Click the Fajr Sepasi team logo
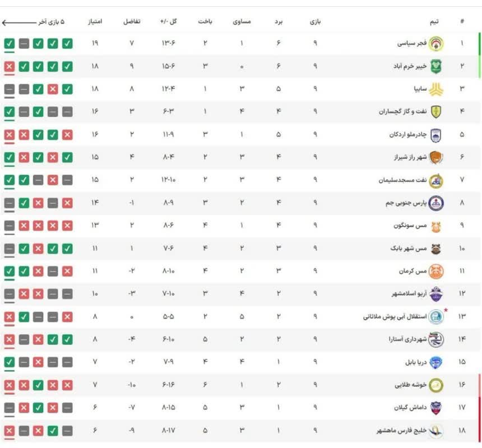Screen dimensions: 482x448 click(x=436, y=44)
